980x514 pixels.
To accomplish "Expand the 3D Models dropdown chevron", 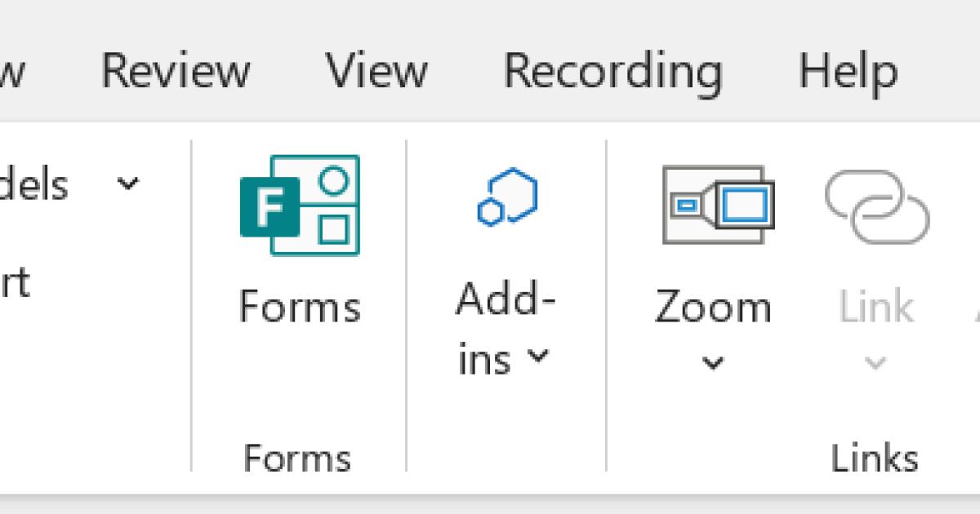I will tap(127, 184).
